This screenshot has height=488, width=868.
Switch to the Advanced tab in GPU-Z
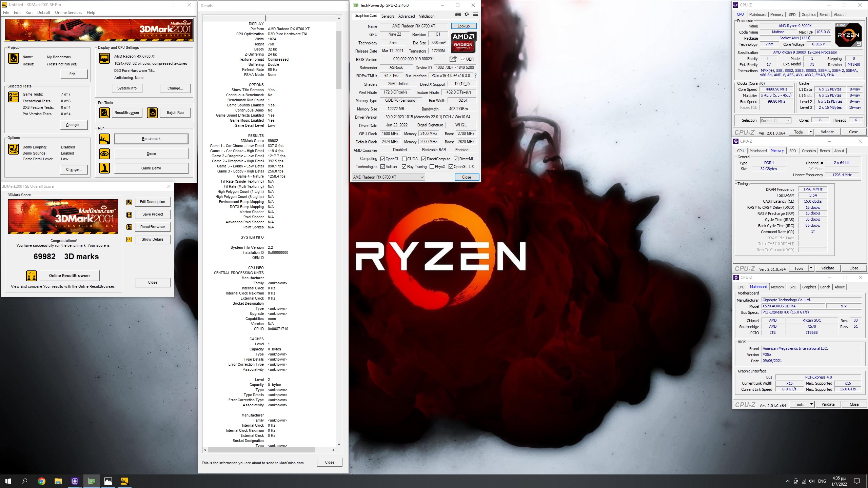pyautogui.click(x=407, y=16)
